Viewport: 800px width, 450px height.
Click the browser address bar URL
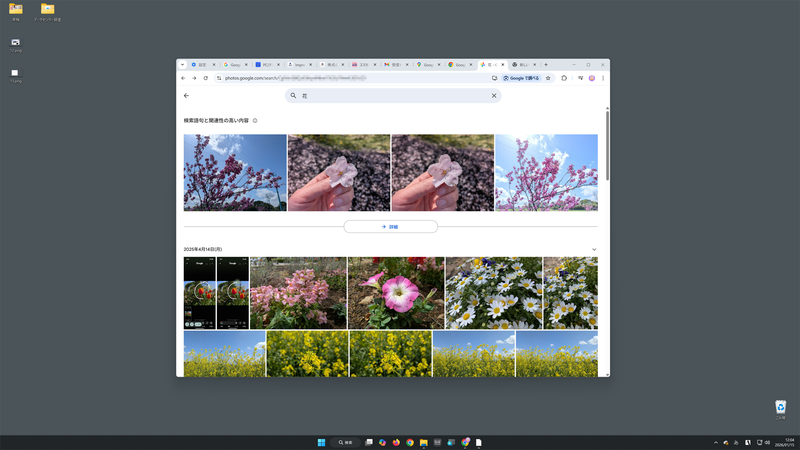[296, 78]
